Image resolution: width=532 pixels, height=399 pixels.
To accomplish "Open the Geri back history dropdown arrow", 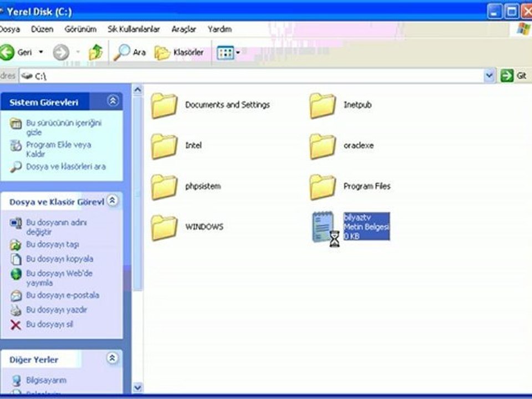I will pyautogui.click(x=41, y=52).
